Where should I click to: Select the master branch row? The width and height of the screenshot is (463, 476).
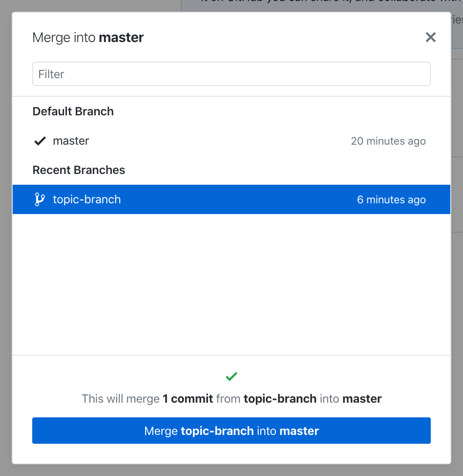click(195, 141)
